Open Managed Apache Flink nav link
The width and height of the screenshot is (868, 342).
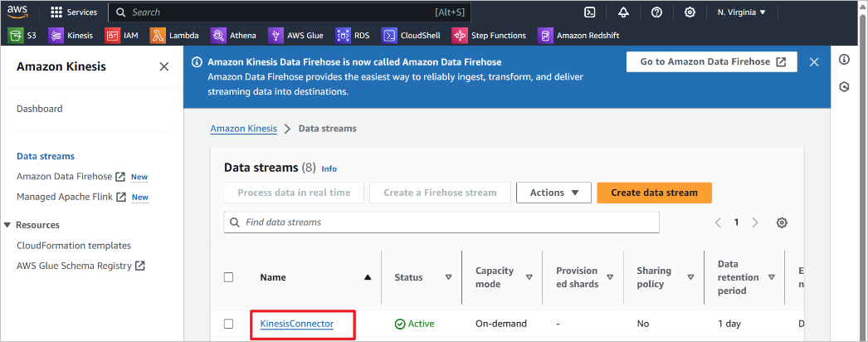coord(71,197)
